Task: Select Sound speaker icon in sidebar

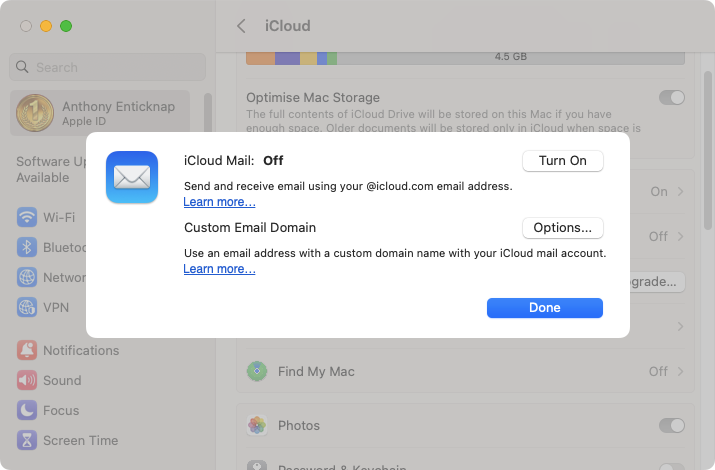Action: coord(27,380)
